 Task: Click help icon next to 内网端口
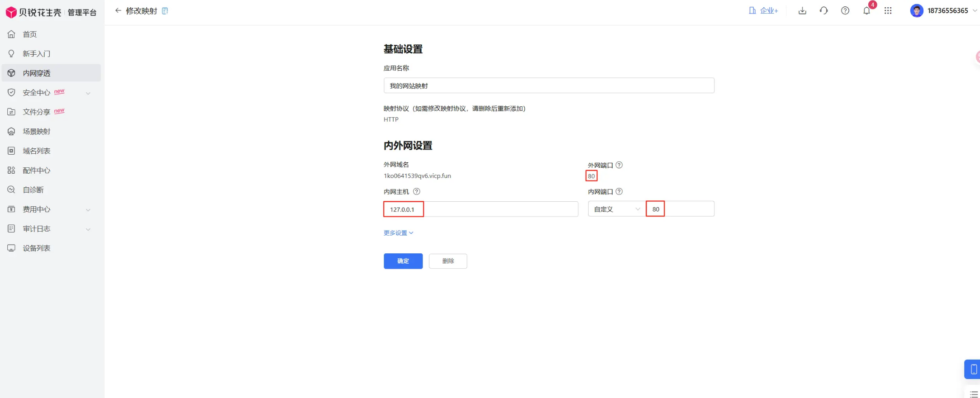[x=619, y=192]
